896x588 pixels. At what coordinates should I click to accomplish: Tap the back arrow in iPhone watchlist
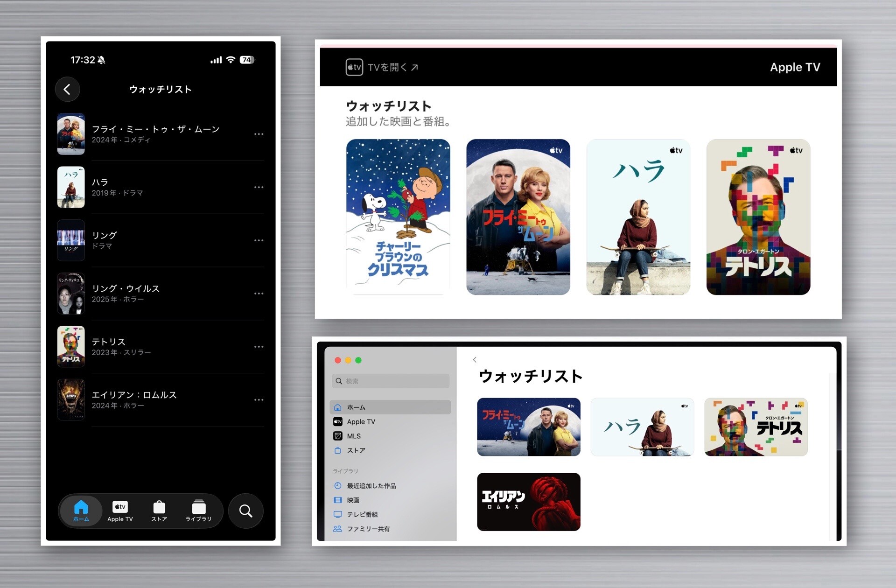pyautogui.click(x=67, y=89)
